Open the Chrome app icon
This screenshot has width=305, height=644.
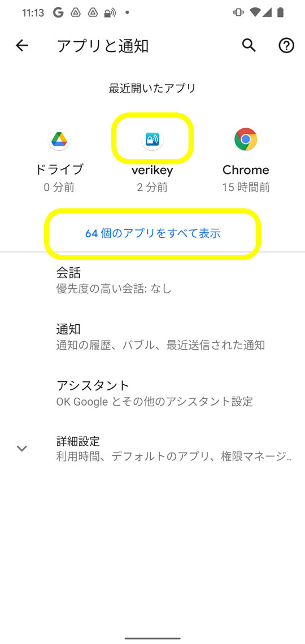click(x=246, y=140)
